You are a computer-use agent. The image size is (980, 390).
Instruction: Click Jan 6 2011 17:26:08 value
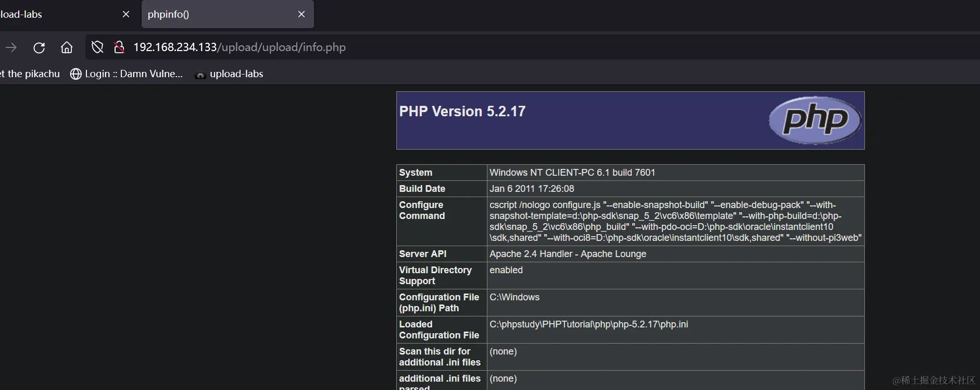point(532,189)
